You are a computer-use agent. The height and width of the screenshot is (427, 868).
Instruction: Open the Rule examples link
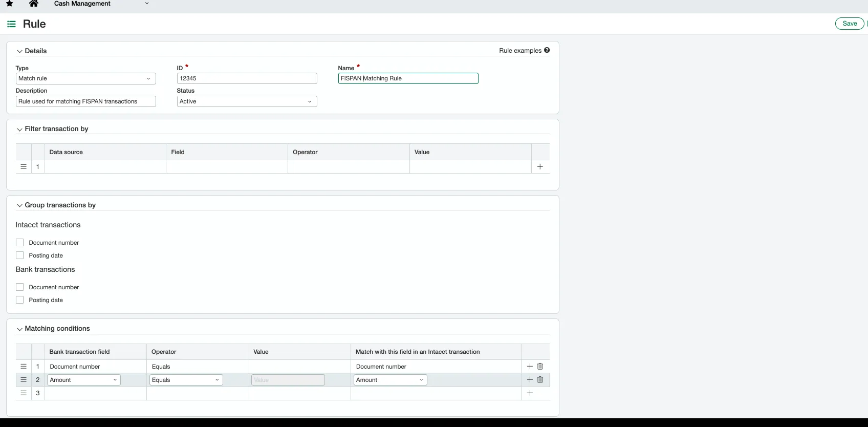520,51
